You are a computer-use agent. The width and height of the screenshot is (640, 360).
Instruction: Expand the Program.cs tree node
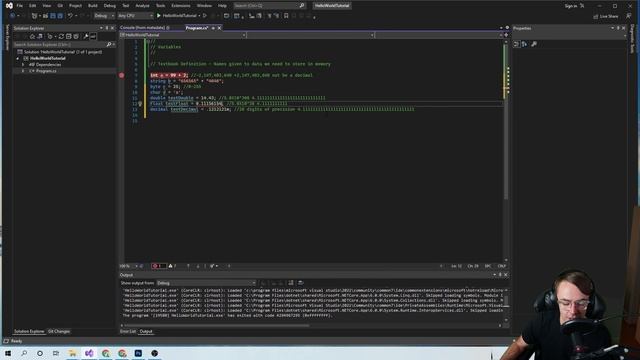(x=23, y=71)
